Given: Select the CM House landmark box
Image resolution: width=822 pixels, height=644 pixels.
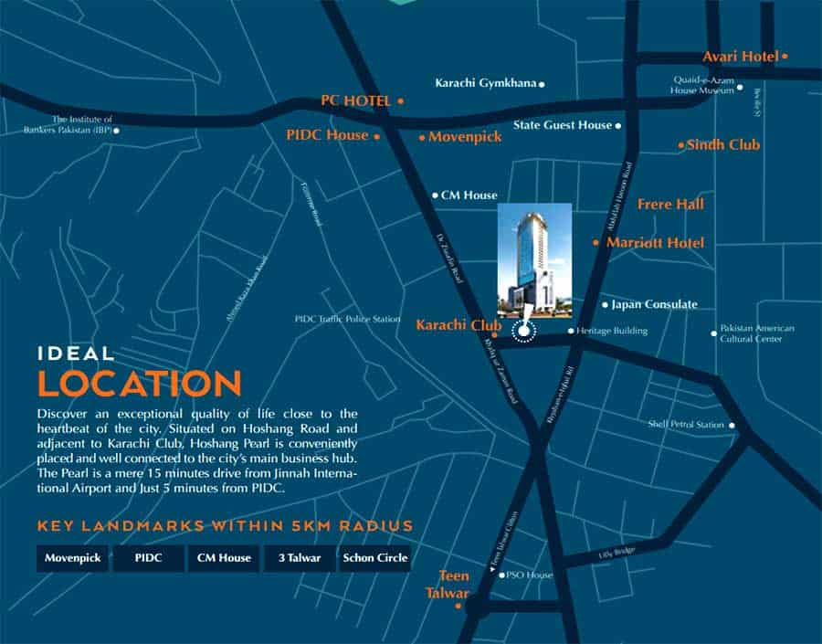Looking at the screenshot, I should pos(224,558).
